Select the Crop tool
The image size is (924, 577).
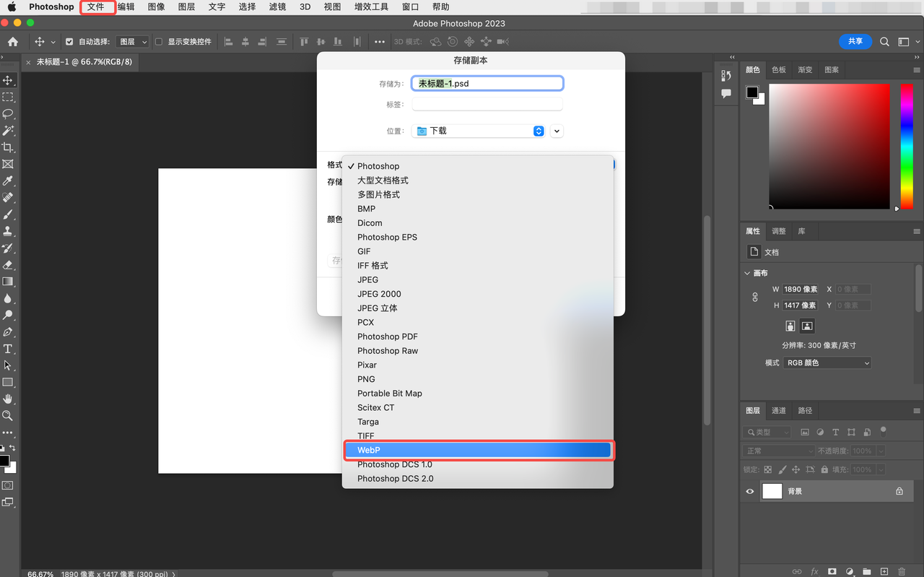pos(8,147)
